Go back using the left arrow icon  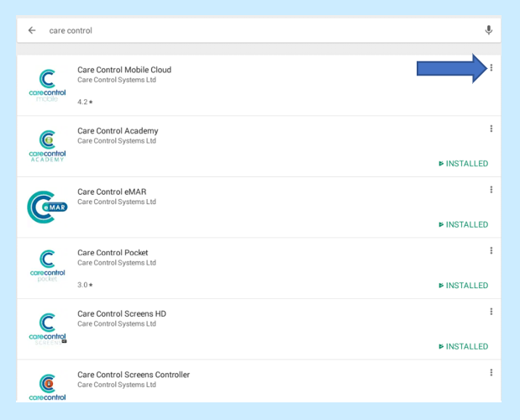[x=32, y=30]
